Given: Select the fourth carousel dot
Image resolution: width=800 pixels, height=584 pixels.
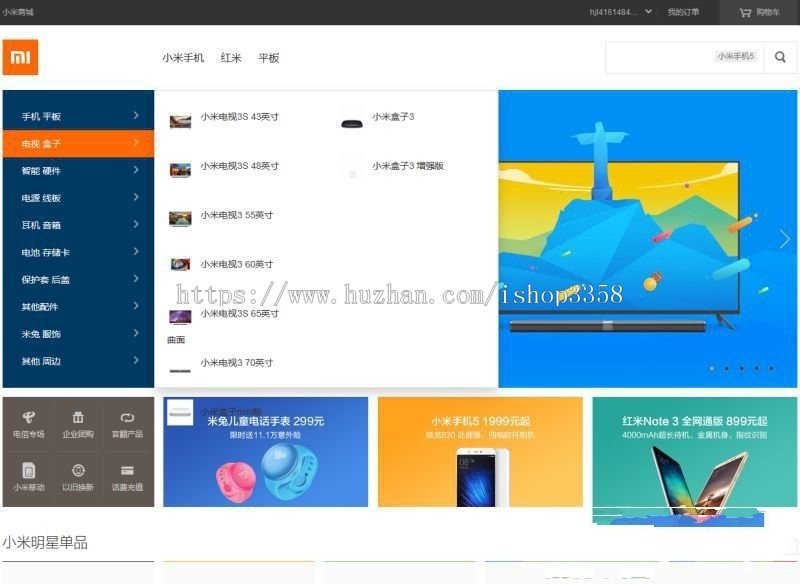Looking at the screenshot, I should click(x=757, y=368).
